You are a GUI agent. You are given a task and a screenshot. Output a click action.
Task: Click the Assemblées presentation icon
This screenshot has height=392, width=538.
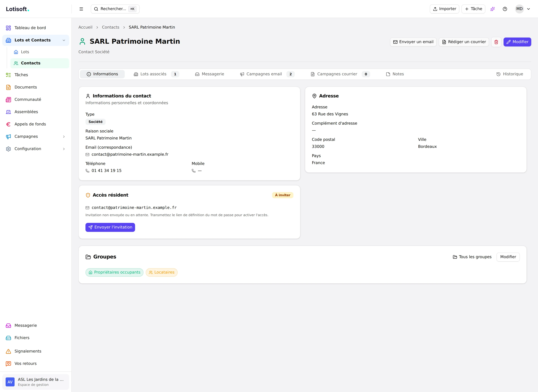coord(8,112)
